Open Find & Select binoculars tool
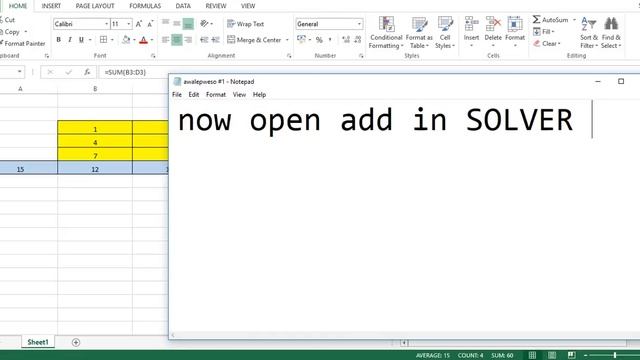 (x=611, y=33)
